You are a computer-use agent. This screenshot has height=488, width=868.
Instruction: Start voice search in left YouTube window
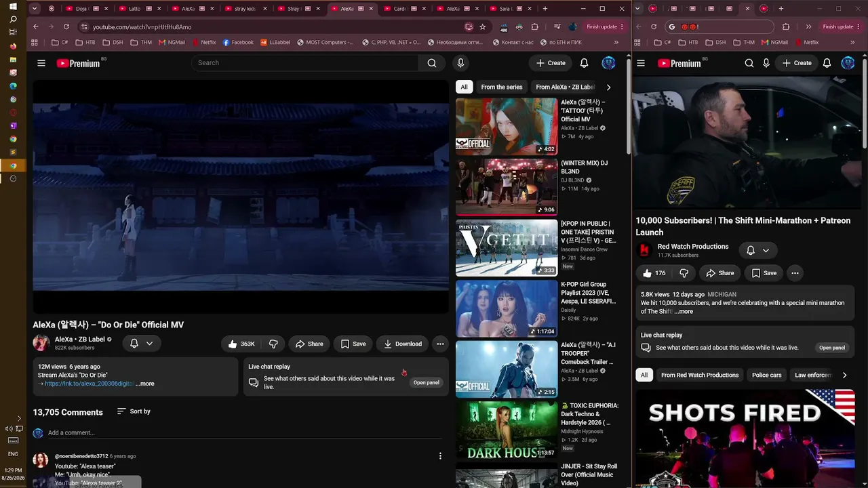pos(460,63)
